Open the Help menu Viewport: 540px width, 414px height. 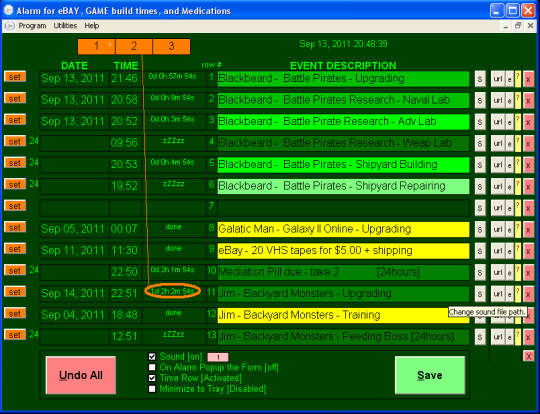(x=92, y=25)
